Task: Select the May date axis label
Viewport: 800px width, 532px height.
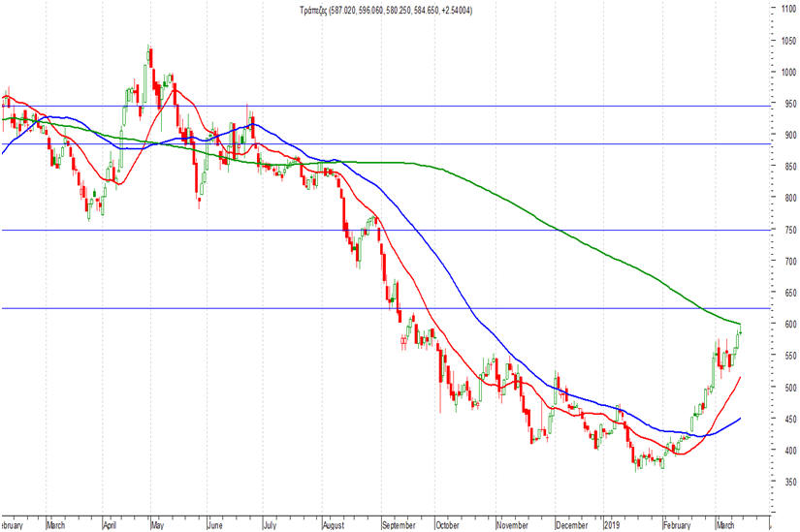Action: (x=158, y=525)
